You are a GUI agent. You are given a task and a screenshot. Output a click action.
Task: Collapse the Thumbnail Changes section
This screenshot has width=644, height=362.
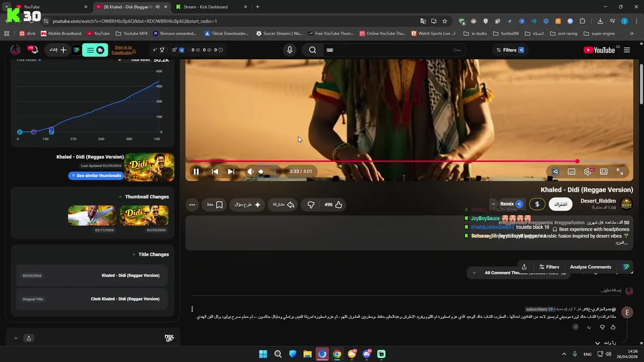pyautogui.click(x=120, y=197)
